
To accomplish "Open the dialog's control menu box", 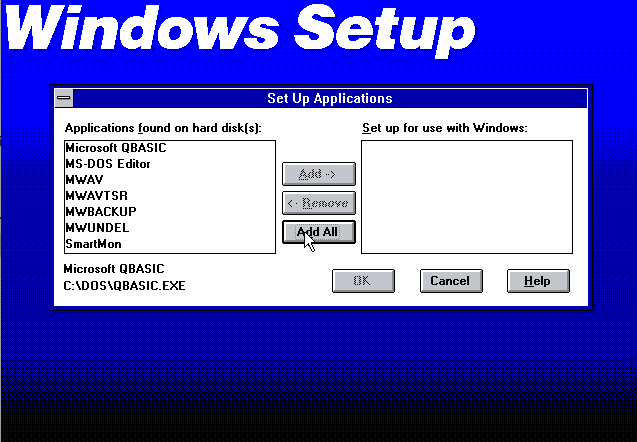I will 64,99.
